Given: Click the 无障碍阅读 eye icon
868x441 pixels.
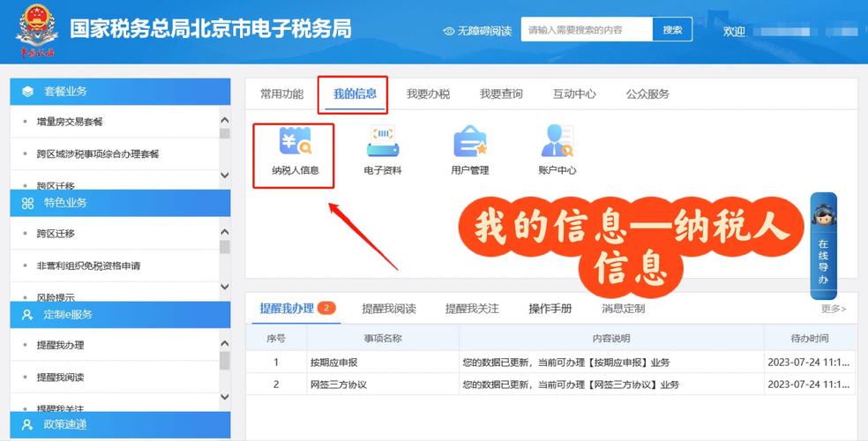Looking at the screenshot, I should pos(449,32).
